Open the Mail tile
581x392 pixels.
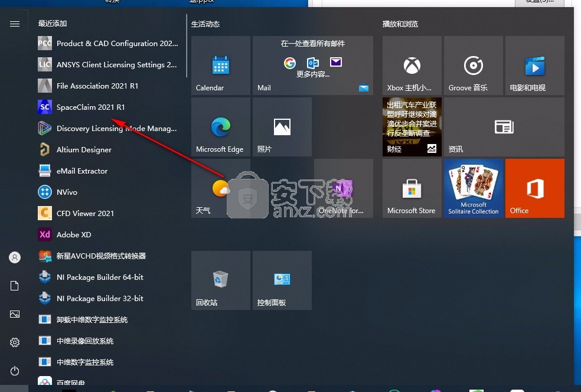click(x=313, y=66)
